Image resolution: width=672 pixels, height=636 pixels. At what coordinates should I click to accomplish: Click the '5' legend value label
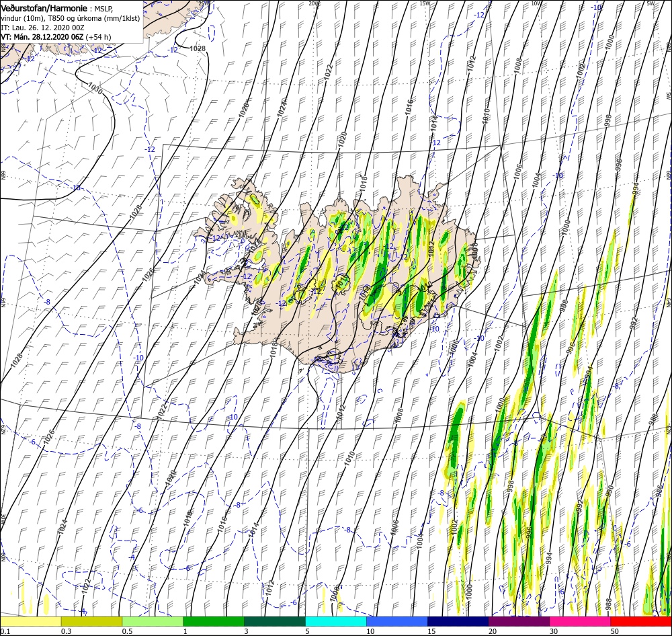(x=308, y=631)
